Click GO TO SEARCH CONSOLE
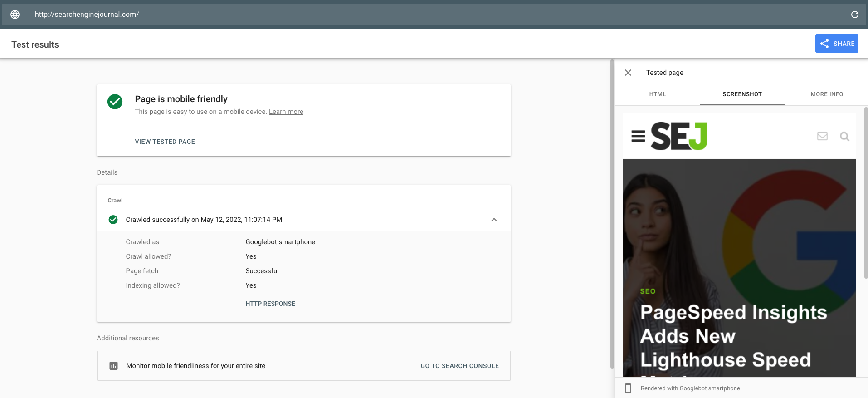 click(459, 366)
